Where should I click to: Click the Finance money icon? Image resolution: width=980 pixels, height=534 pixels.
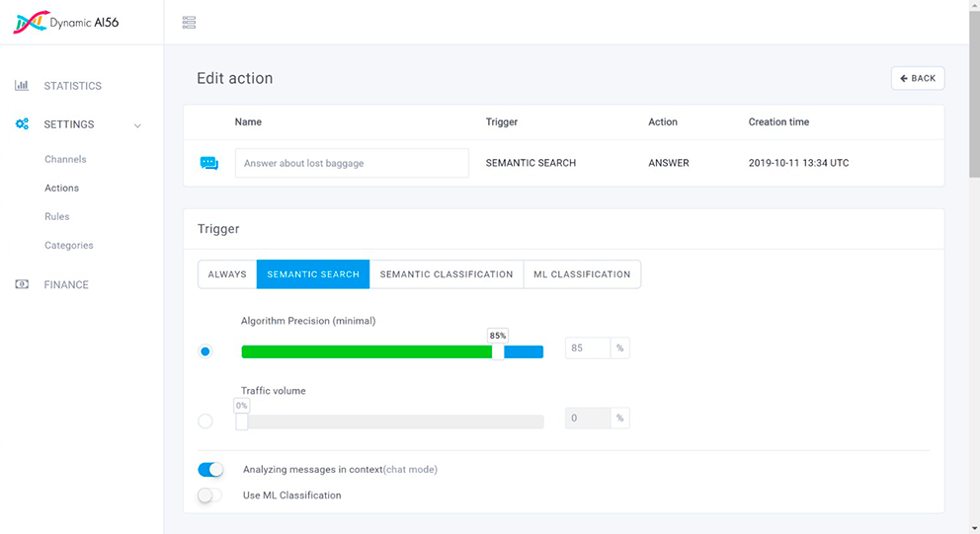tap(22, 284)
